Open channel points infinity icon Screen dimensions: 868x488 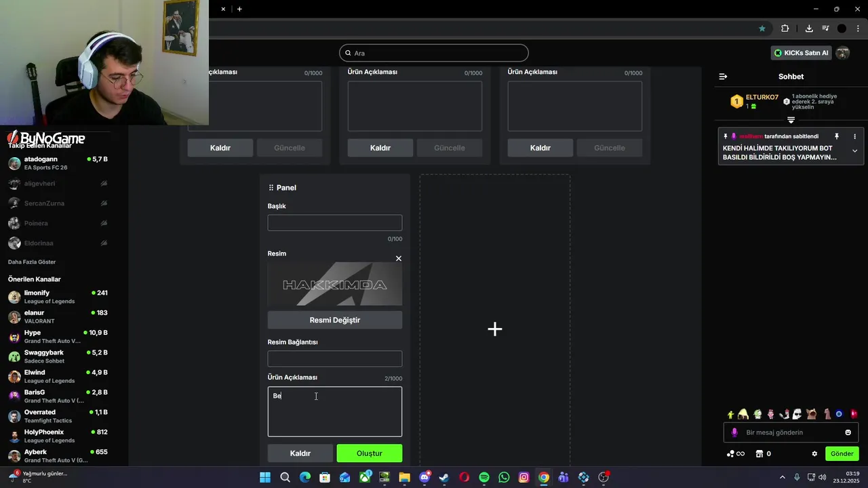pyautogui.click(x=736, y=453)
